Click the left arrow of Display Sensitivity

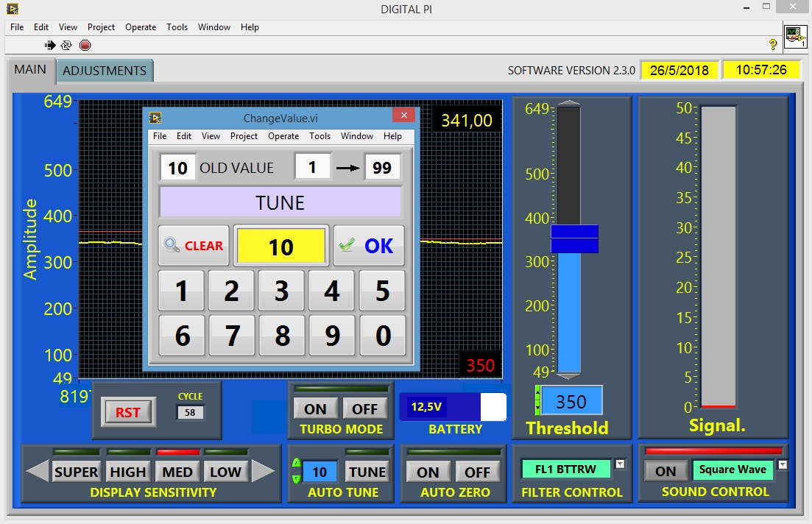pos(37,471)
